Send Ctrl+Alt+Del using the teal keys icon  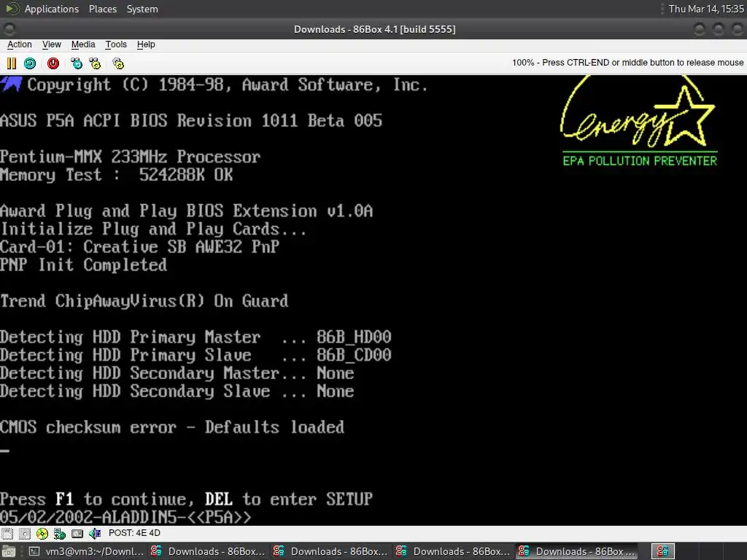pyautogui.click(x=76, y=63)
